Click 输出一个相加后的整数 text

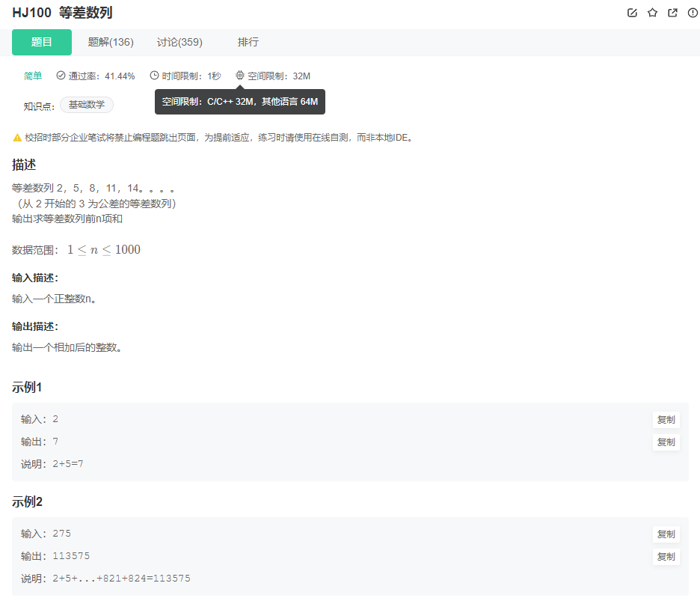coord(67,347)
